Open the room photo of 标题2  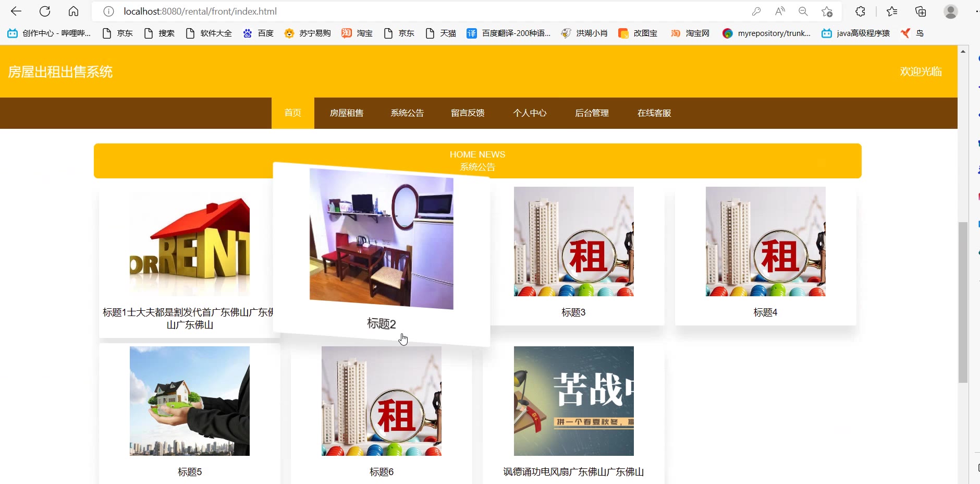(x=382, y=239)
